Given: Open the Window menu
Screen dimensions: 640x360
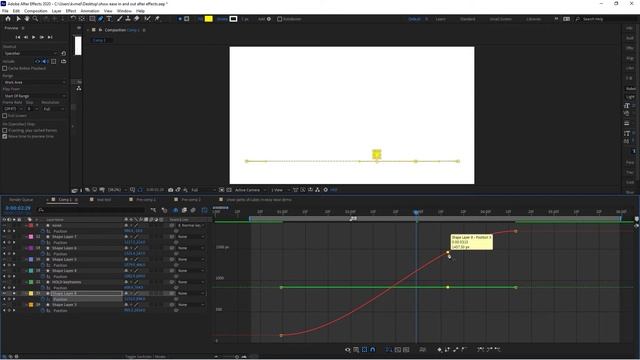Looking at the screenshot, I should click(x=124, y=11).
